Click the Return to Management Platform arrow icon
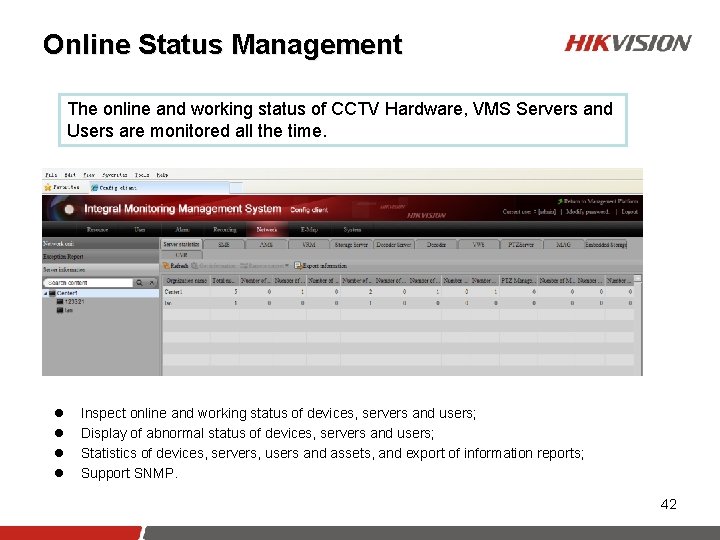The width and height of the screenshot is (720, 540). click(560, 201)
